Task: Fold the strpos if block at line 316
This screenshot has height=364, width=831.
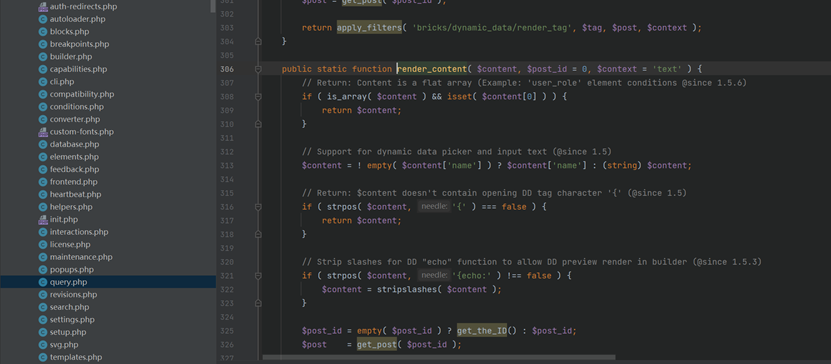Action: point(258,207)
